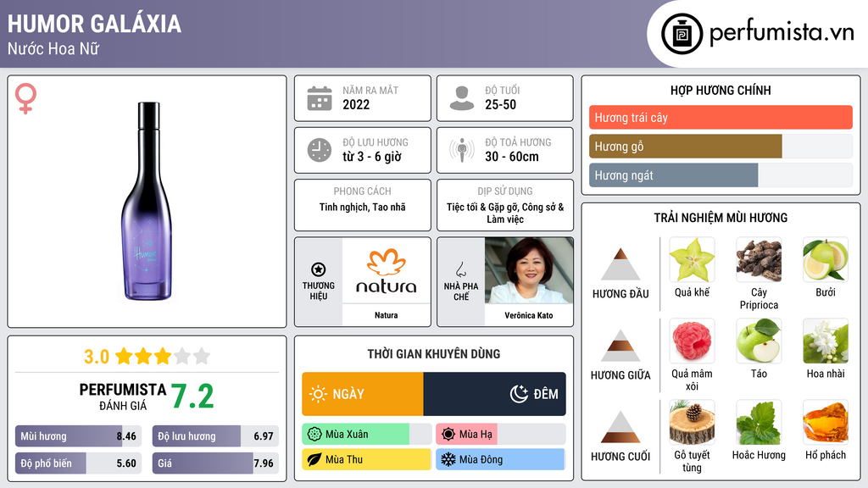Click the middle-note pyramid icon above Hương Giữa

(x=620, y=346)
